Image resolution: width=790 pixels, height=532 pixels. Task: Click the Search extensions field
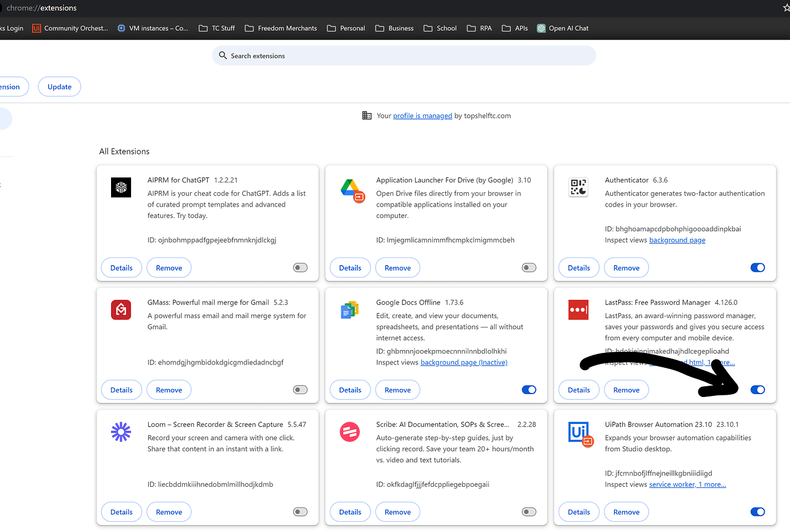(x=404, y=55)
